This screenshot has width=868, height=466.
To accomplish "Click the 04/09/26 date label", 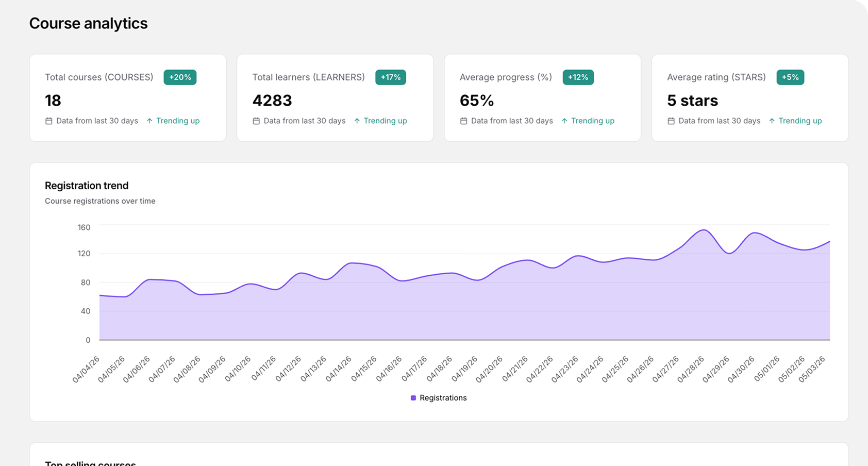I will 212,369.
